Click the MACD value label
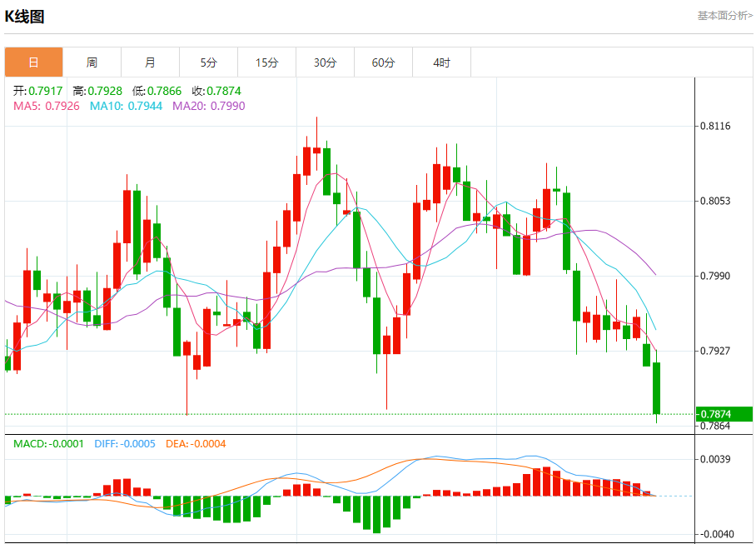 pos(48,444)
